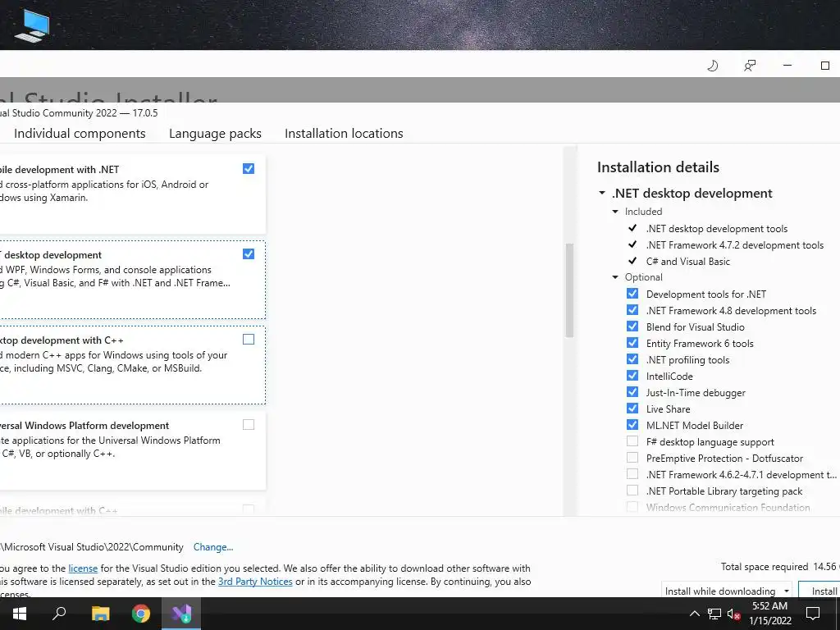The image size is (840, 630).
Task: Launch Google Chrome from the taskbar
Action: 141,614
